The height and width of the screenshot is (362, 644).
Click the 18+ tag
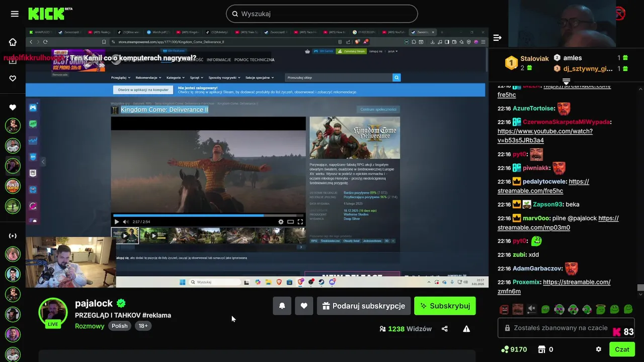coord(143,326)
